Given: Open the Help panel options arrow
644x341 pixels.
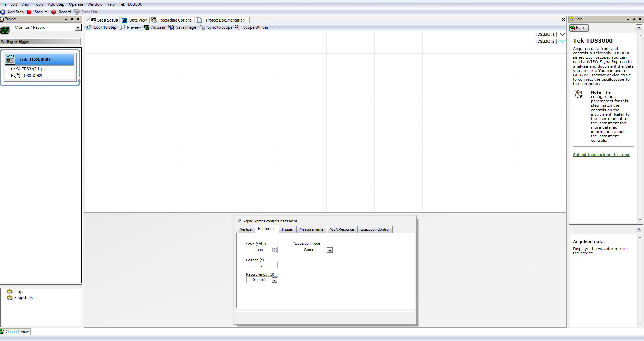Looking at the screenshot, I should 628,19.
